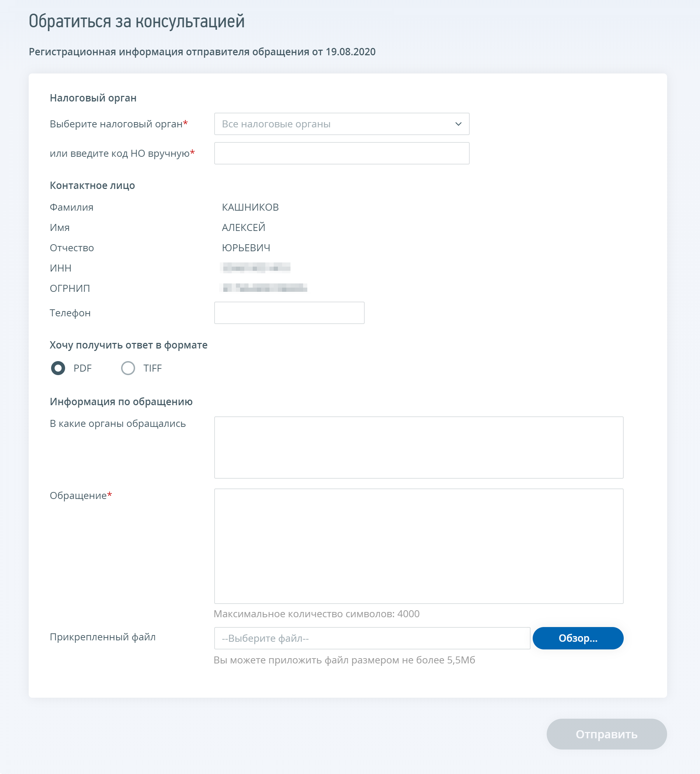Click the blurred ИНН value
The width and height of the screenshot is (700, 774).
point(256,268)
